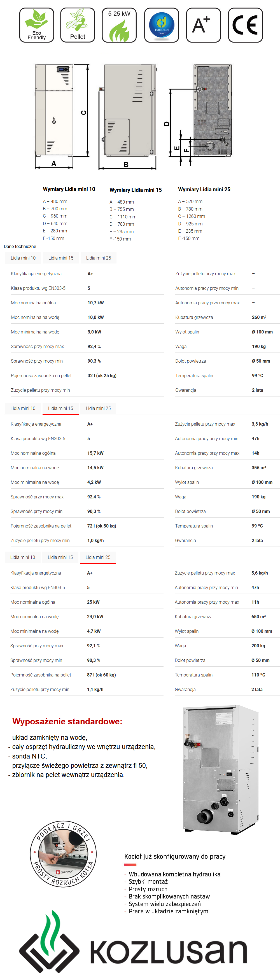This screenshot has width=280, height=980.
Task: Click the 'Wymiary Lidia mini 15' heading
Action: 136,190
